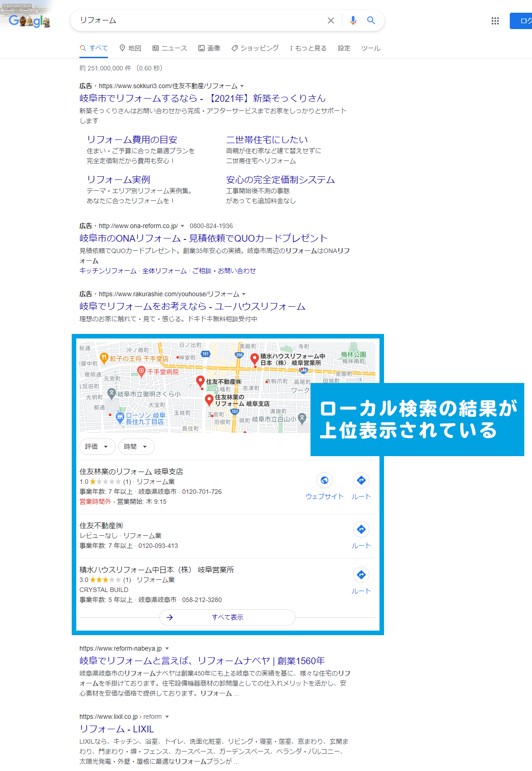The width and height of the screenshot is (532, 771).
Task: Open the 住友林業のリフォーム 岐阜支店 listing
Action: point(131,472)
